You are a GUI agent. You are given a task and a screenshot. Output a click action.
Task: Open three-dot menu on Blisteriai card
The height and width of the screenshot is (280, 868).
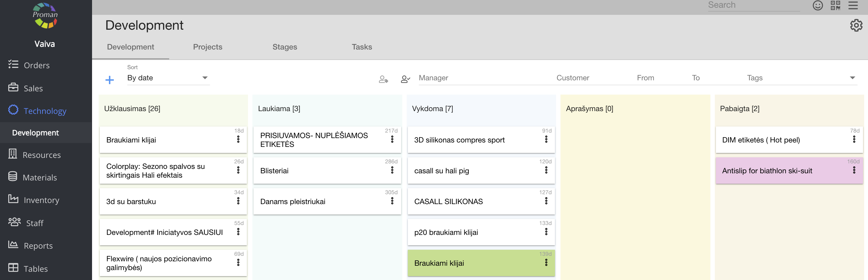click(x=392, y=170)
